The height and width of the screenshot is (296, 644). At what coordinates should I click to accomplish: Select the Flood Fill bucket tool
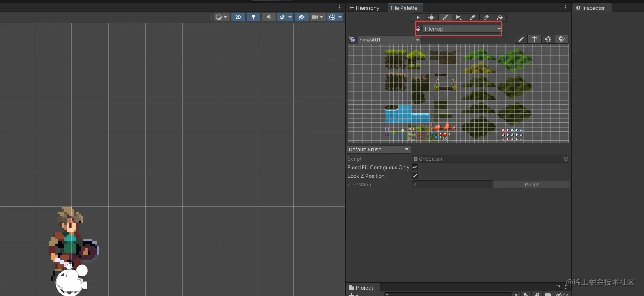tap(500, 17)
